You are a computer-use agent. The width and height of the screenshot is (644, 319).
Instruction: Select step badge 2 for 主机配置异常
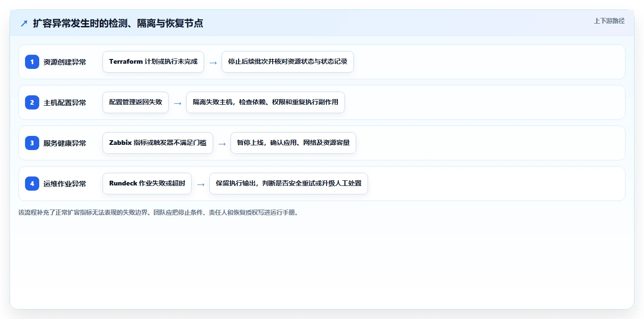coord(32,102)
